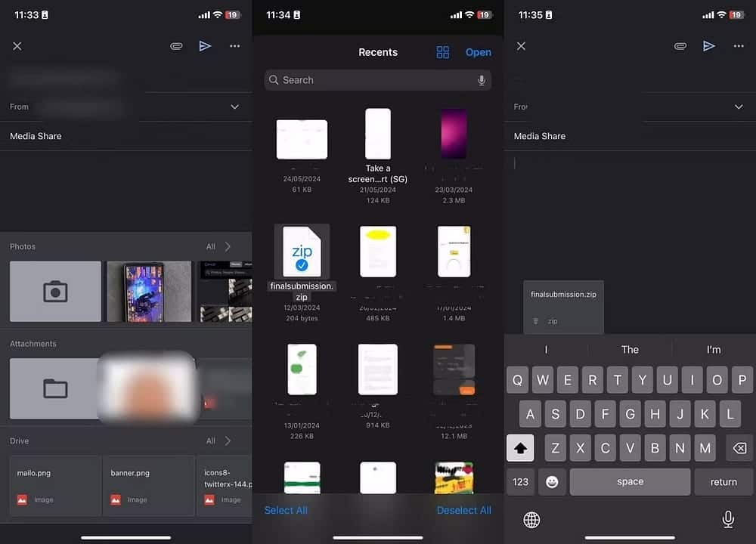Tap Select All in the Recents picker

point(286,510)
